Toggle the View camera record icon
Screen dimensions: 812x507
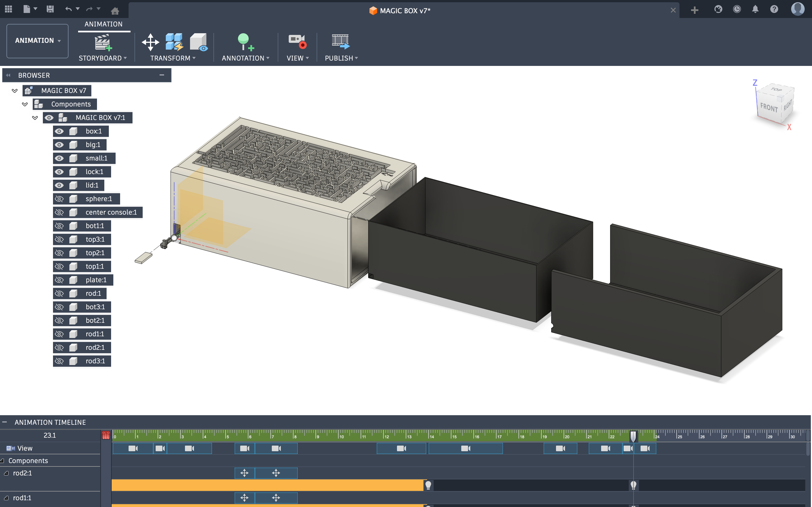(297, 42)
